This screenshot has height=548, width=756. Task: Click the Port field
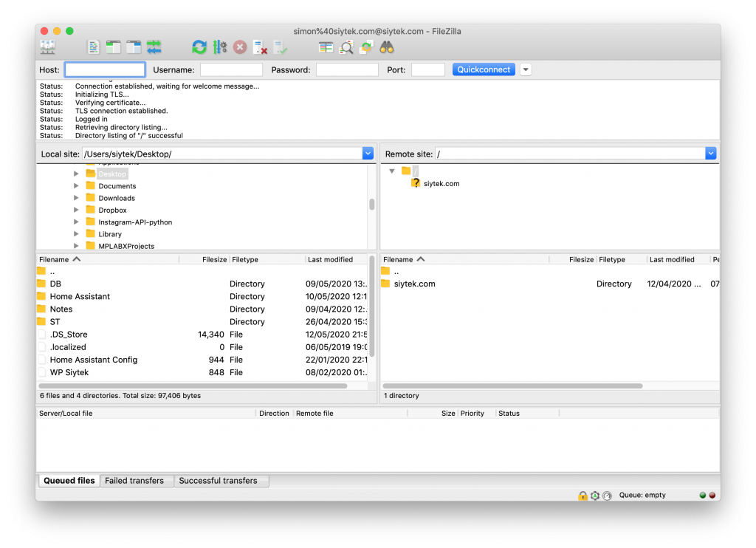click(428, 69)
